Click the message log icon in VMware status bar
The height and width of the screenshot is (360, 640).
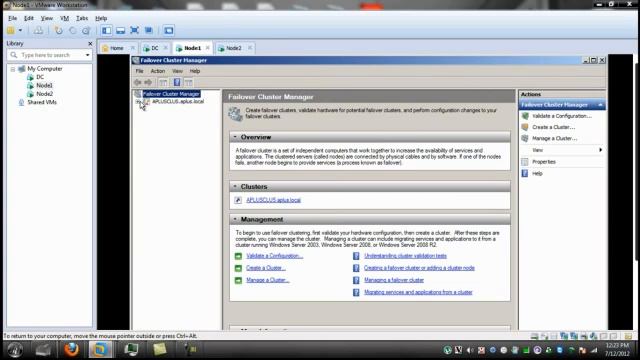click(x=628, y=336)
